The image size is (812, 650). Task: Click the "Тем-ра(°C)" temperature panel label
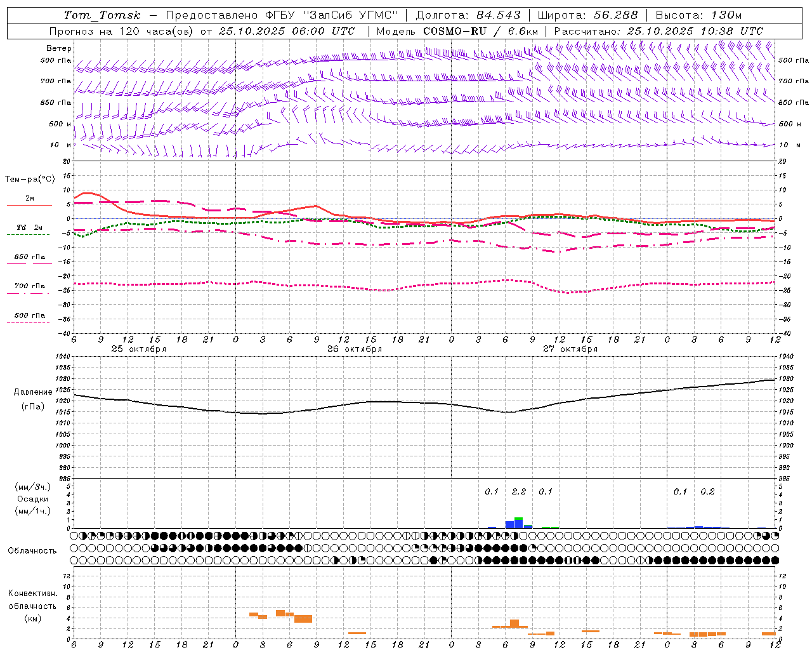(30, 179)
